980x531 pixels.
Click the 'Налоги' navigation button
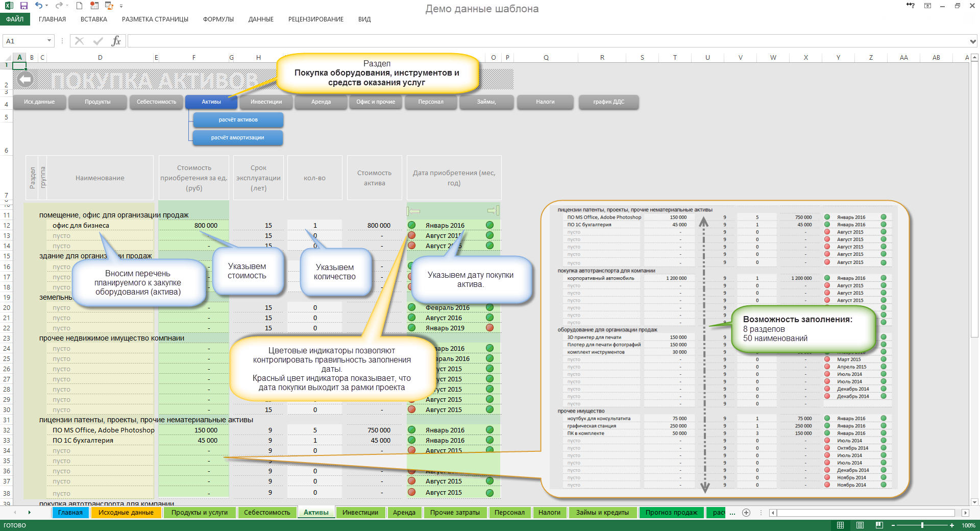tap(545, 102)
